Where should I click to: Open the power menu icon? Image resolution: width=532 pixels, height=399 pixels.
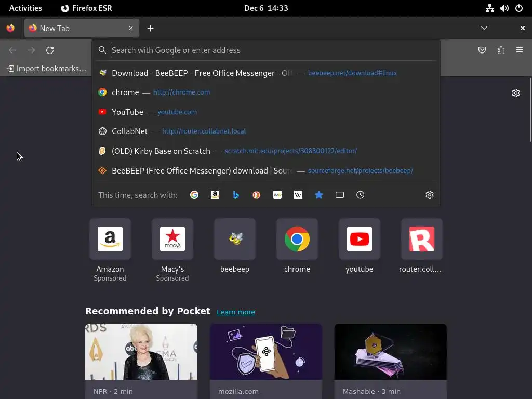point(519,8)
